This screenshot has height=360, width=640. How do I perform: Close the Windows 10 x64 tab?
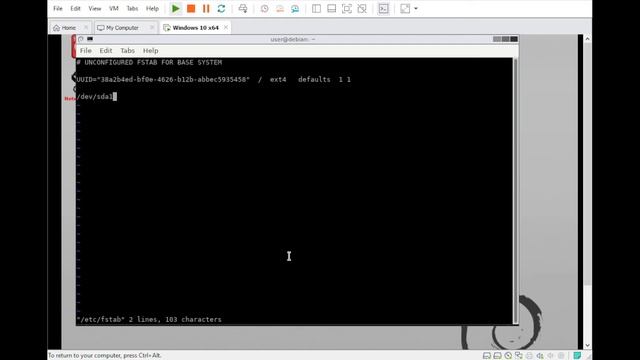click(x=226, y=27)
